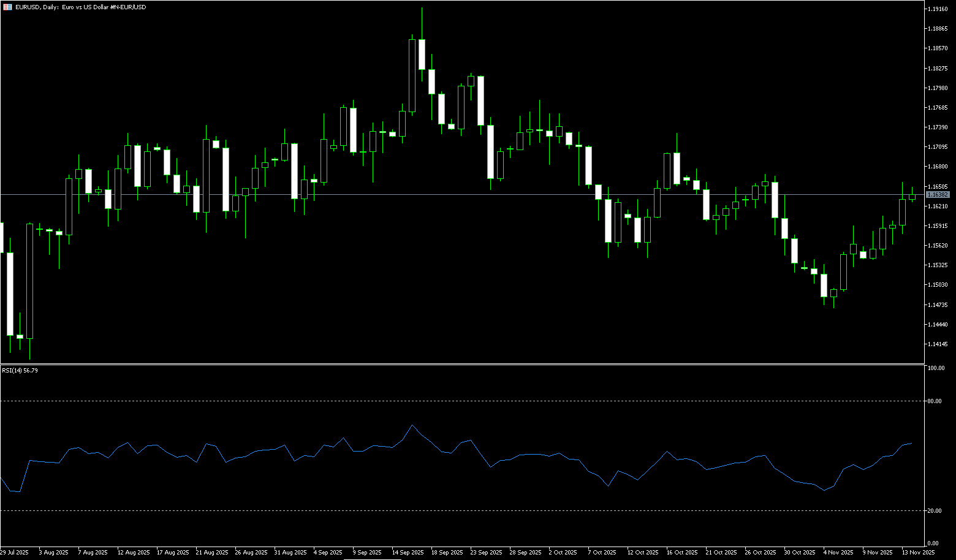Click the 13 Nov 2025 date label
Image resolution: width=956 pixels, height=560 pixels.
click(x=918, y=553)
